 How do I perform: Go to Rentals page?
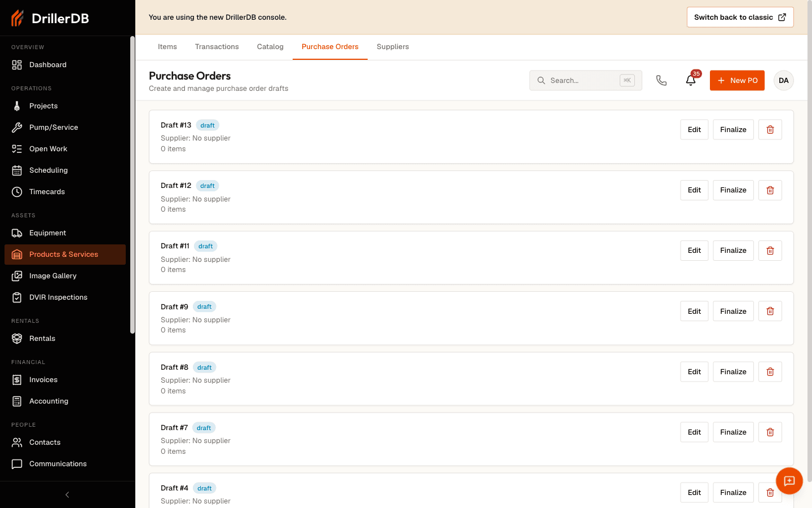click(x=65, y=339)
